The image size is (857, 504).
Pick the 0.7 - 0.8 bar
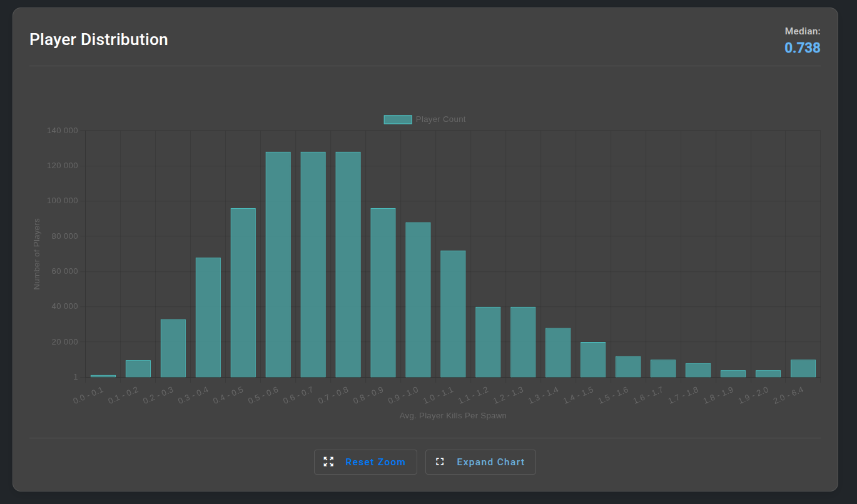click(348, 265)
